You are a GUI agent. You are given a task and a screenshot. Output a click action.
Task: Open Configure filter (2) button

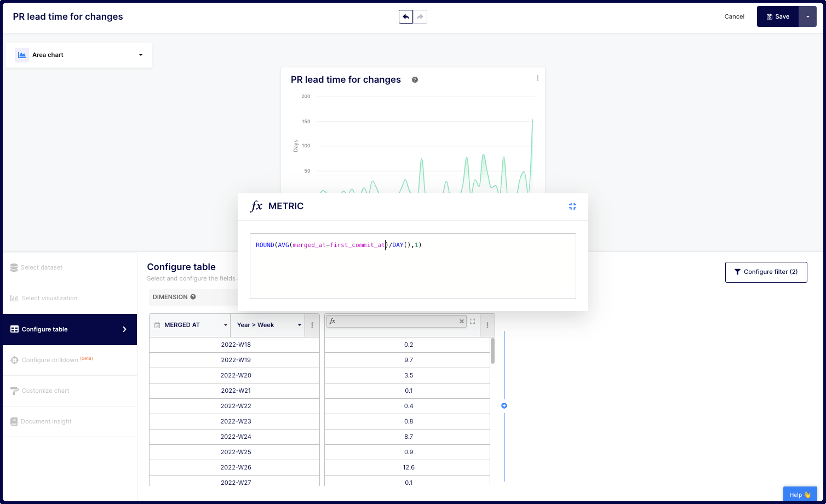[x=766, y=272]
